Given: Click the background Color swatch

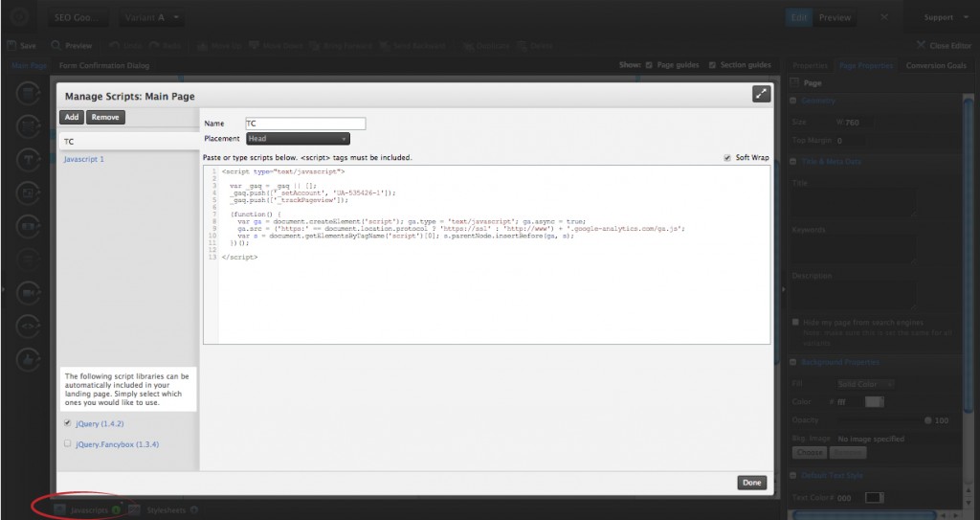Looking at the screenshot, I should coord(872,402).
